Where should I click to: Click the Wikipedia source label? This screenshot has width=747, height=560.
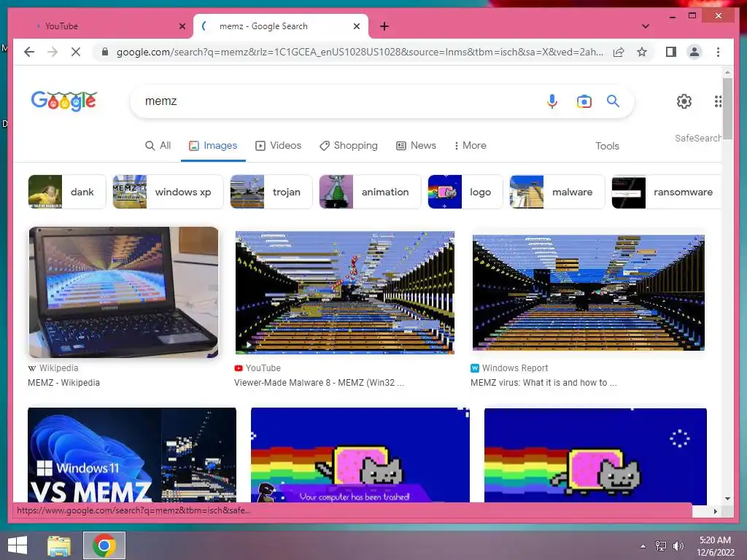pyautogui.click(x=53, y=368)
